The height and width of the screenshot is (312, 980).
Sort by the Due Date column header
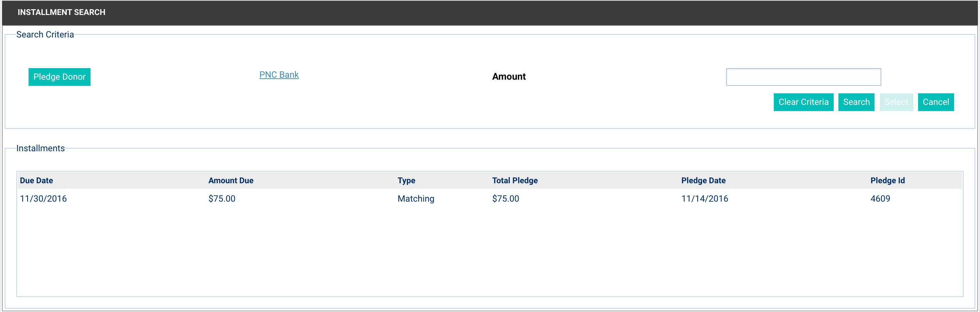pos(36,181)
